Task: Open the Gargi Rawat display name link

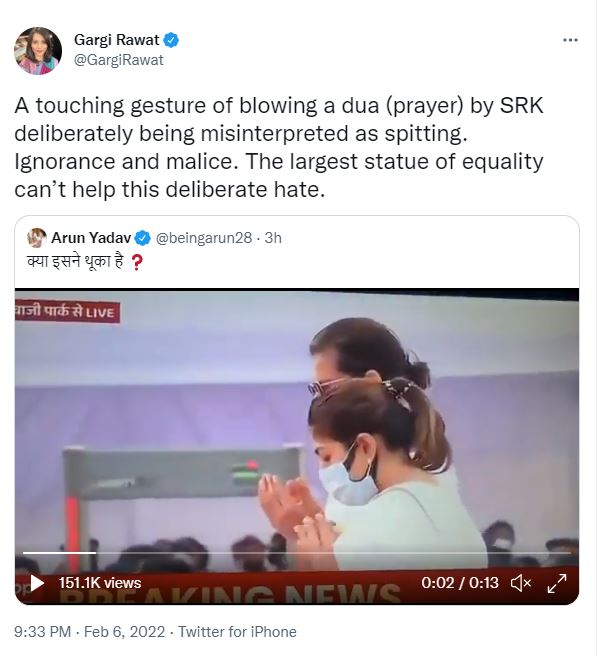Action: [118, 41]
